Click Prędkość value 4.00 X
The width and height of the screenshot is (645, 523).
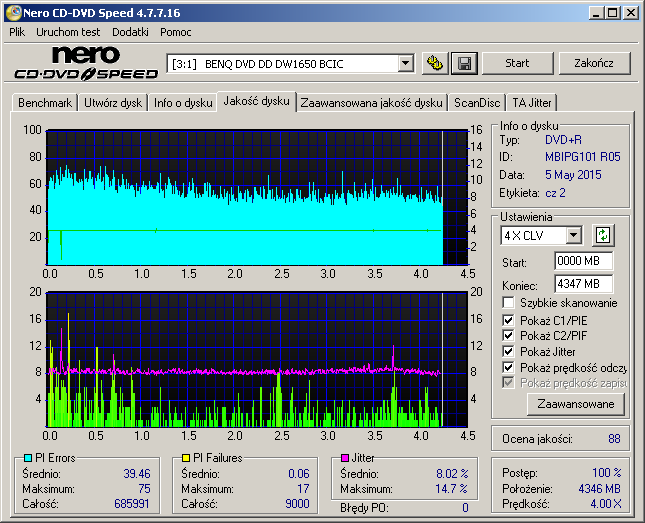606,504
